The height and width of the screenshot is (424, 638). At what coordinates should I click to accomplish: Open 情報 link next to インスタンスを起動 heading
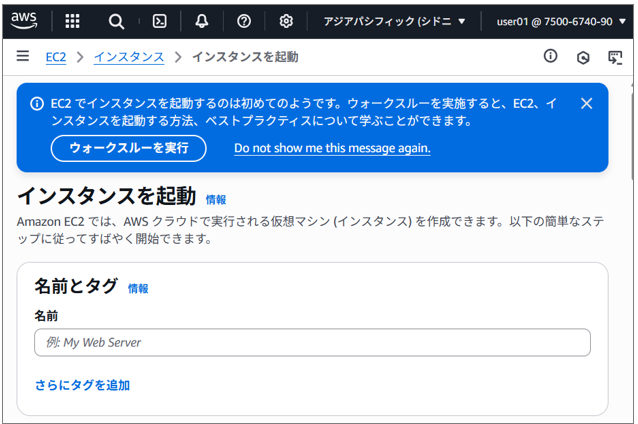click(216, 200)
